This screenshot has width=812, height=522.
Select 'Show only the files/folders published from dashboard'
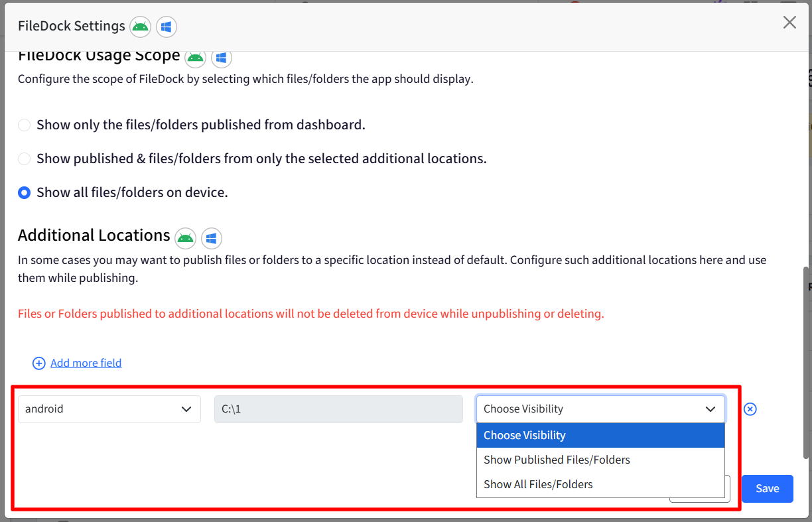tap(24, 125)
